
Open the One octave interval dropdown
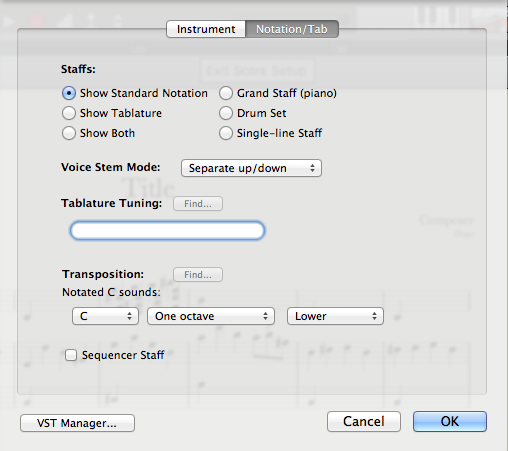211,316
